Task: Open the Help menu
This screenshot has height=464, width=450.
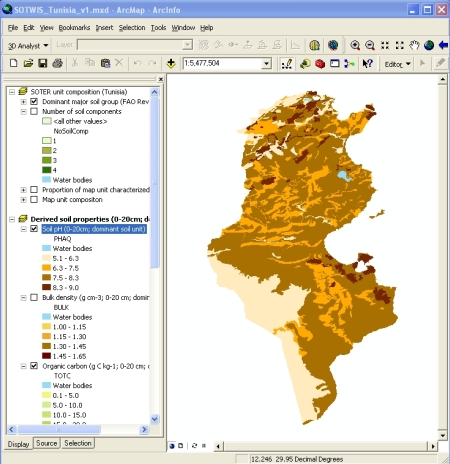Action: 207,28
